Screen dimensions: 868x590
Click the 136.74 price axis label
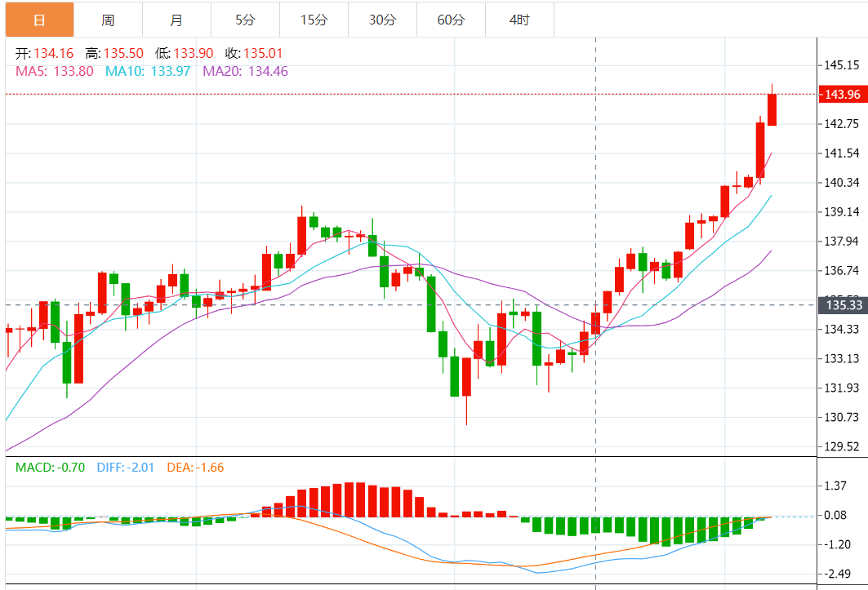point(841,271)
